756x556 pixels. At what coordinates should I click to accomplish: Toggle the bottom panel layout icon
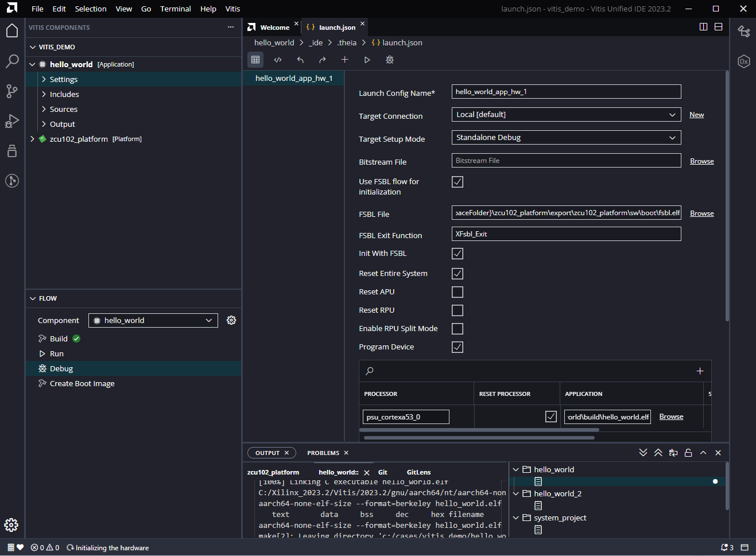(x=718, y=27)
